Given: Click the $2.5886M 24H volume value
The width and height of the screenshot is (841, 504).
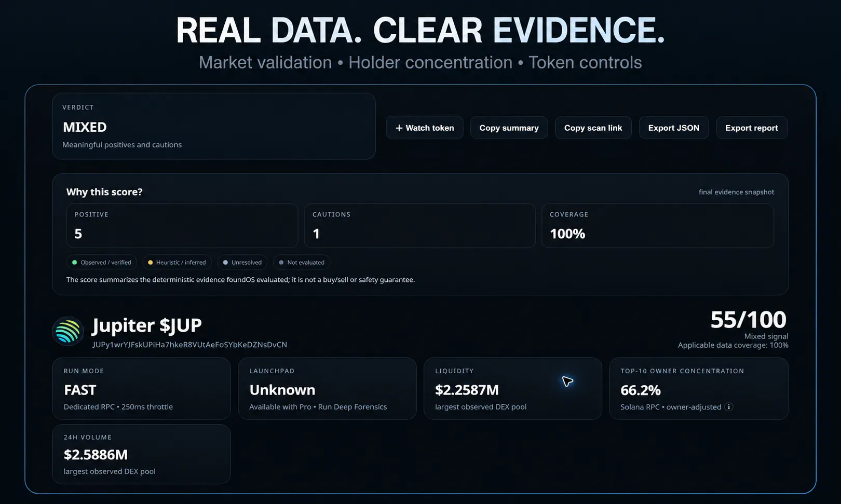Looking at the screenshot, I should [x=96, y=455].
